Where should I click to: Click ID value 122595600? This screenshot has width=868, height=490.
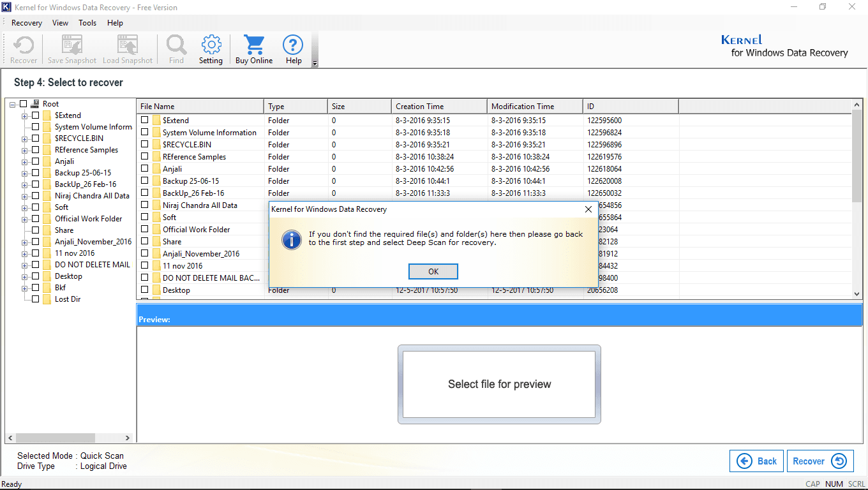pyautogui.click(x=604, y=121)
